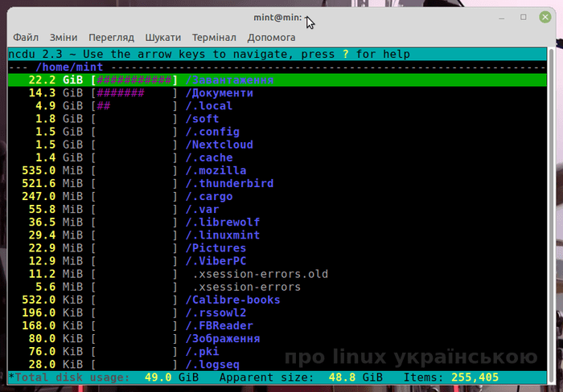The image size is (563, 392).
Task: Select the /.config directory entry
Action: point(277,132)
